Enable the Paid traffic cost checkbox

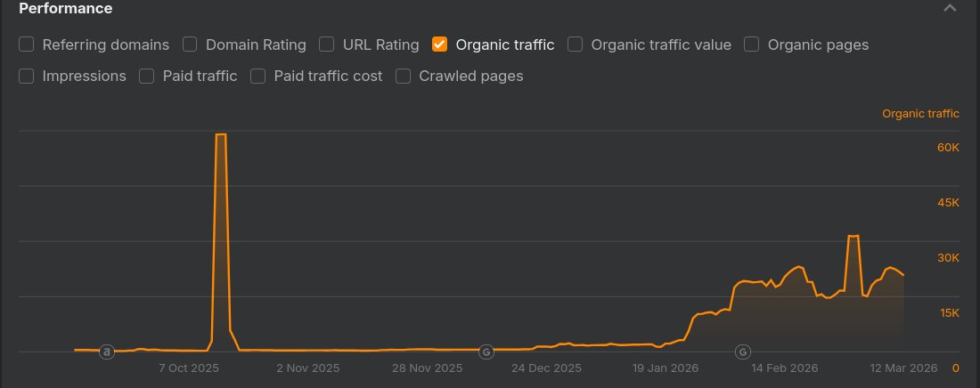click(x=258, y=77)
